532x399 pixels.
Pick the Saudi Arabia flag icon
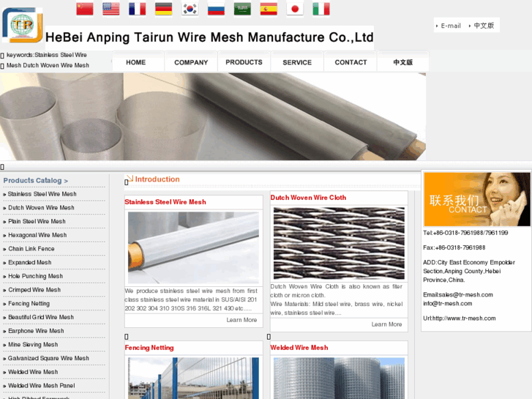[242, 9]
